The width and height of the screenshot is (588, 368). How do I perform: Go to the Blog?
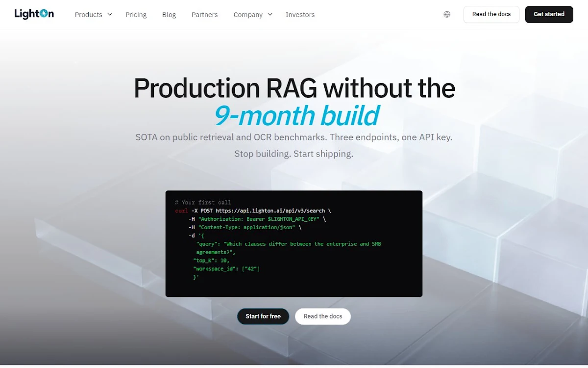point(169,15)
